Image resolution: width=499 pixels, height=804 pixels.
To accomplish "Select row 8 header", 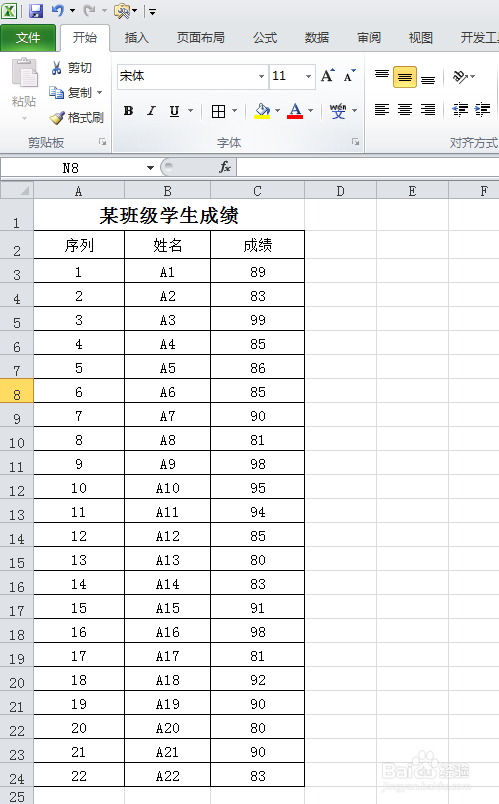I will click(x=17, y=392).
